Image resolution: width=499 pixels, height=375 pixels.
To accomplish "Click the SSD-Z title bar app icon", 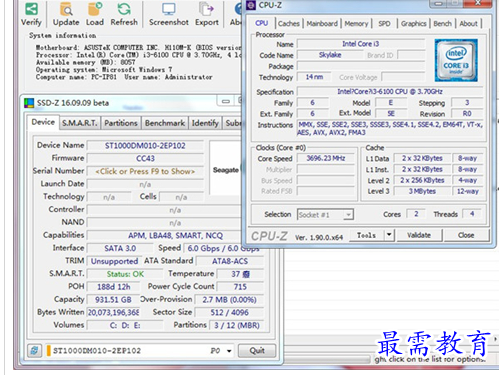I will 29,103.
